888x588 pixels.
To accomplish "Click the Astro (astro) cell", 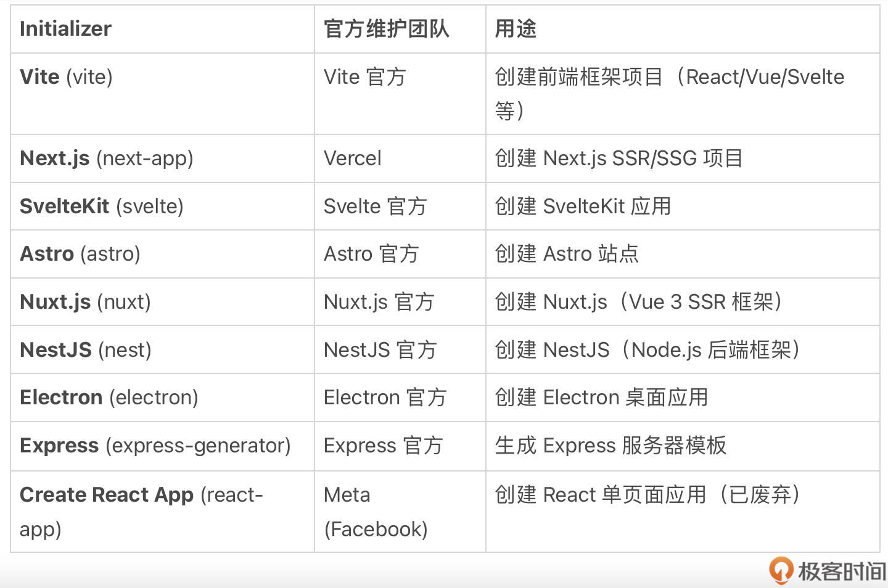I will (80, 254).
